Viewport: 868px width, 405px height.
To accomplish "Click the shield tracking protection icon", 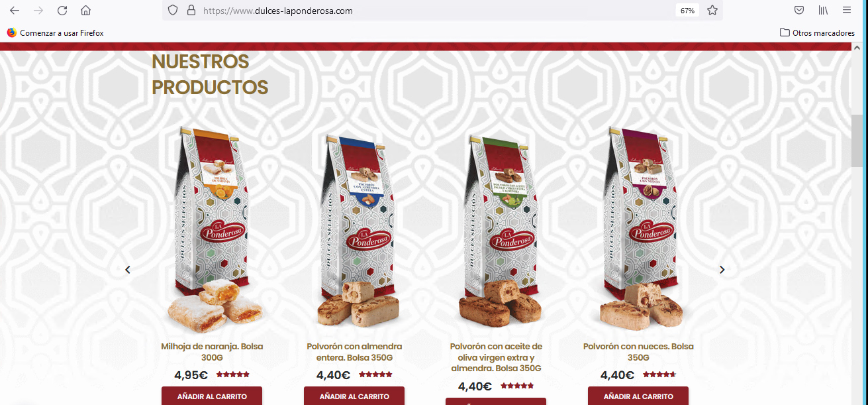I will (x=173, y=11).
